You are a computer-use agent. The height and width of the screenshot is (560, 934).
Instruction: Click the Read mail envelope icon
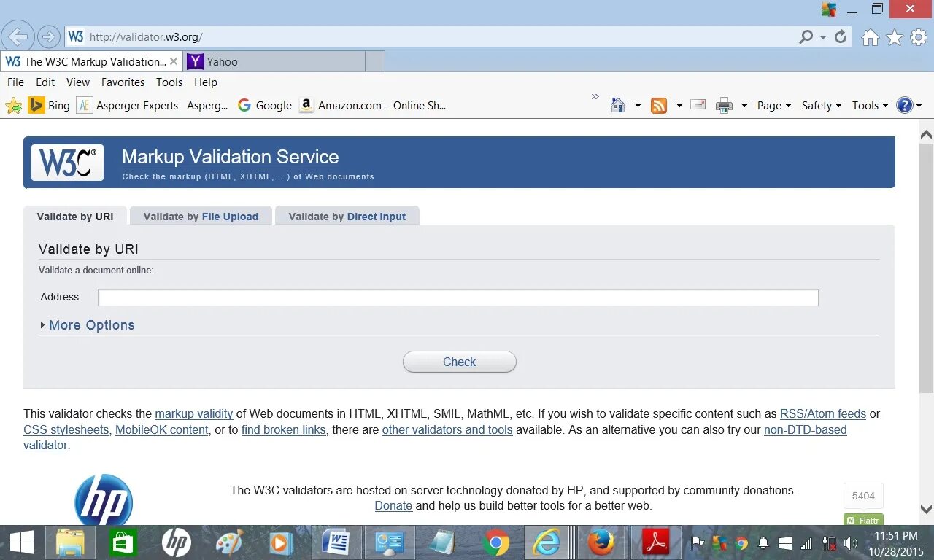click(698, 105)
